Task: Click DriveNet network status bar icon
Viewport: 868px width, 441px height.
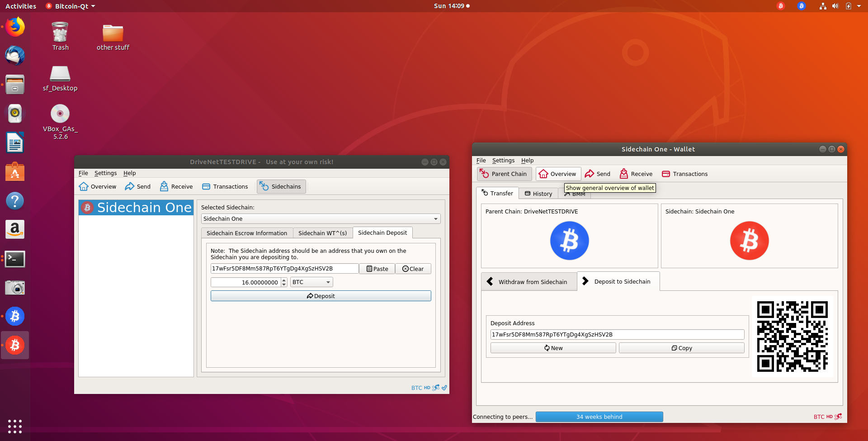Action: tap(436, 388)
